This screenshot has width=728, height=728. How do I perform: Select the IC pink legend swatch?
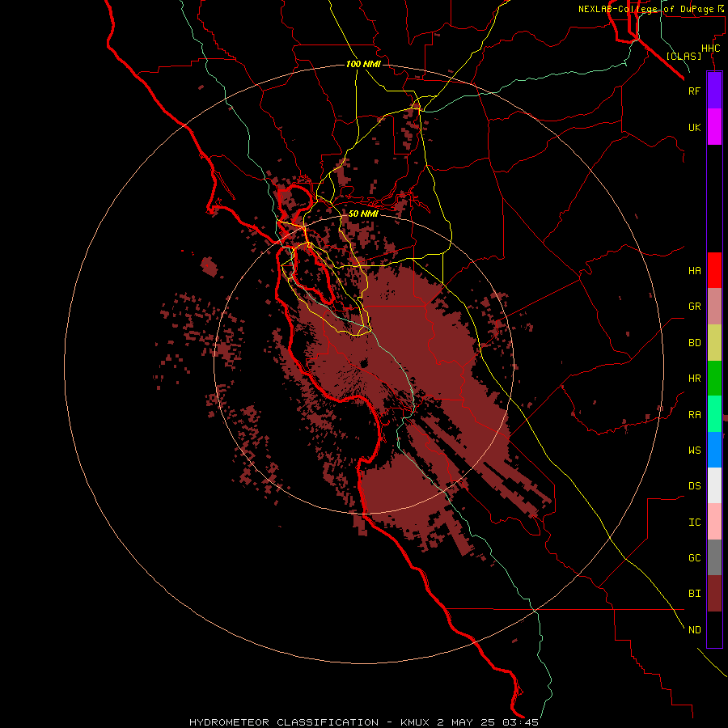point(714,522)
